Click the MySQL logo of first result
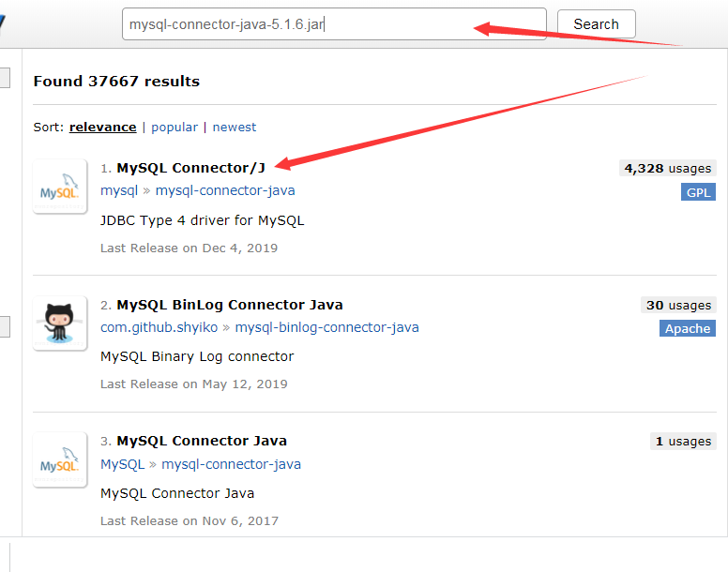The height and width of the screenshot is (572, 728). (x=60, y=187)
